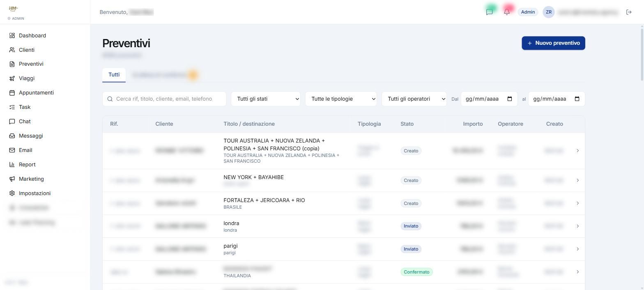
Task: Click the Cliente column header
Action: (x=164, y=124)
